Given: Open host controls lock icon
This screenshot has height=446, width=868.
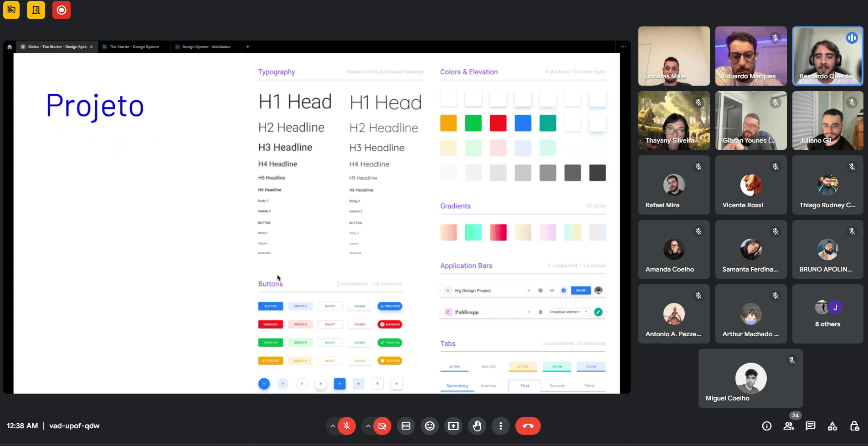Looking at the screenshot, I should [x=854, y=426].
